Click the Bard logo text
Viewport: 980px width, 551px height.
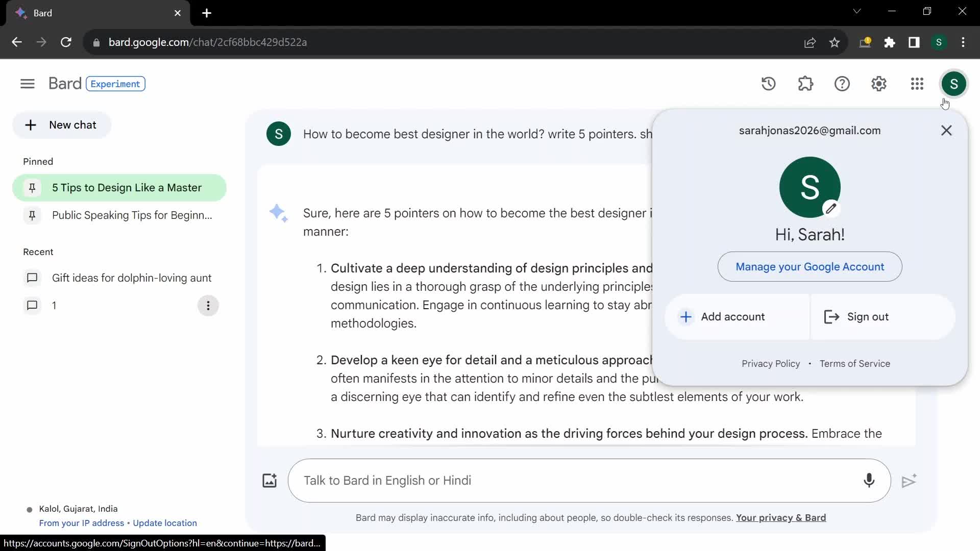click(x=65, y=84)
